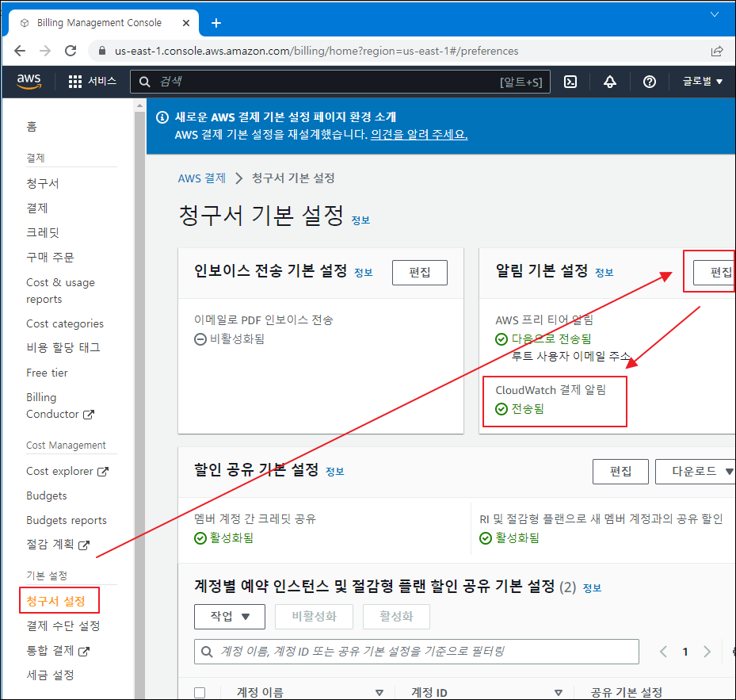Image resolution: width=736 pixels, height=700 pixels.
Task: Click 편집 for 할인 공유 기본 설정
Action: (620, 472)
